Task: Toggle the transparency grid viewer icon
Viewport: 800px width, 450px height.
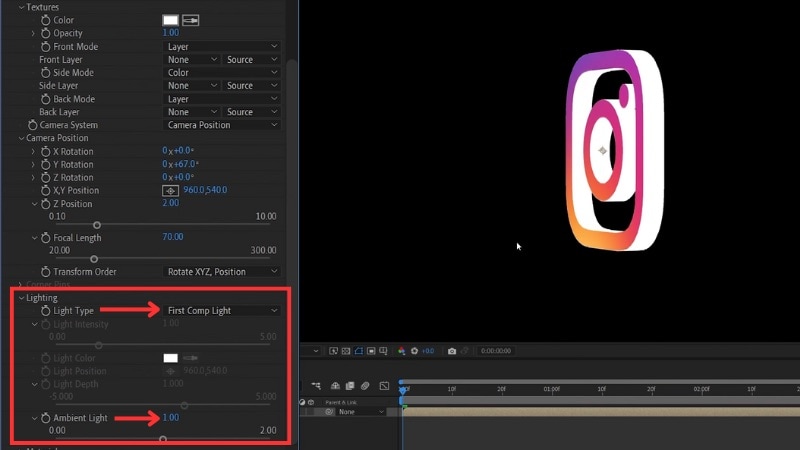Action: click(x=346, y=351)
